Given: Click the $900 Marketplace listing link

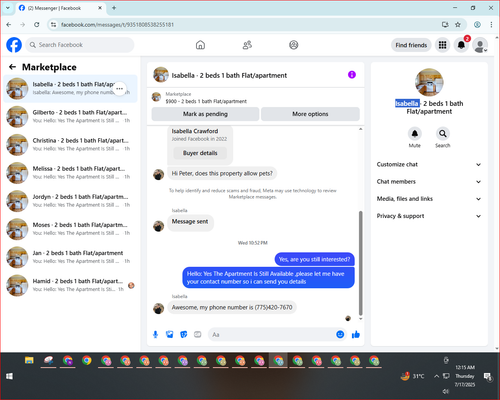Looking at the screenshot, I should [x=206, y=101].
